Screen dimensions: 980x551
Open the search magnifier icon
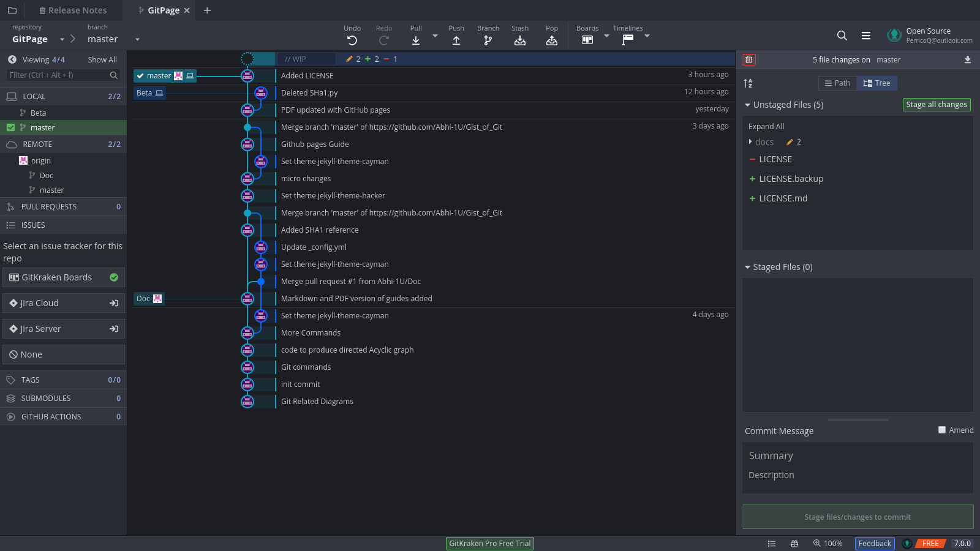coord(842,36)
